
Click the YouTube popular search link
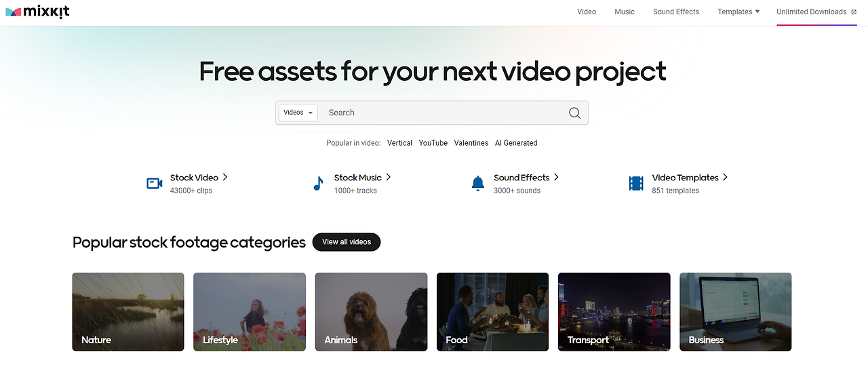433,143
